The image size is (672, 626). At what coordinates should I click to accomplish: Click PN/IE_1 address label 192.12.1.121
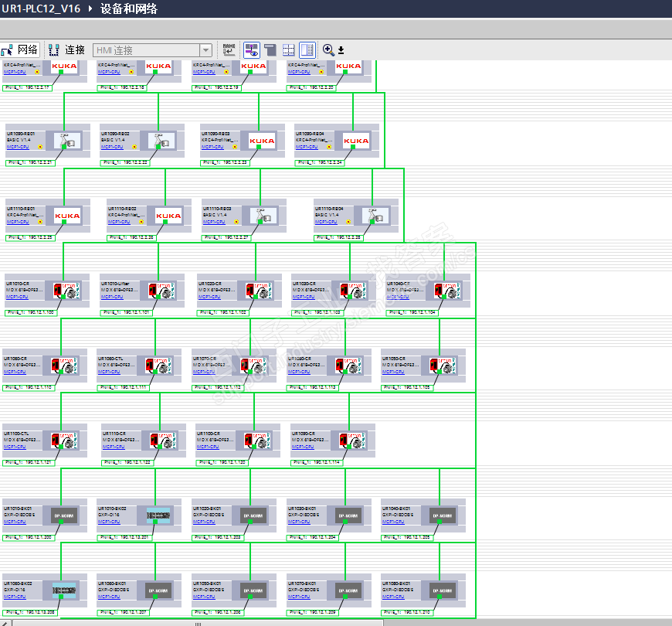point(29,463)
